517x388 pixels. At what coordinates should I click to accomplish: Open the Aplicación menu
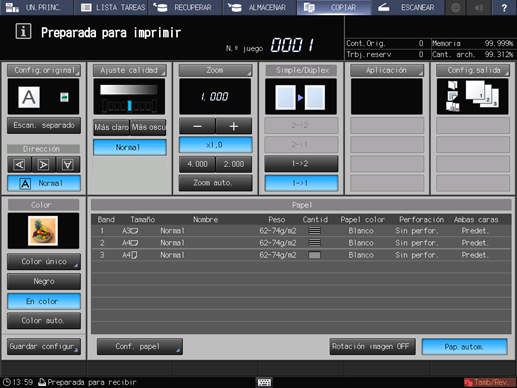tap(387, 70)
